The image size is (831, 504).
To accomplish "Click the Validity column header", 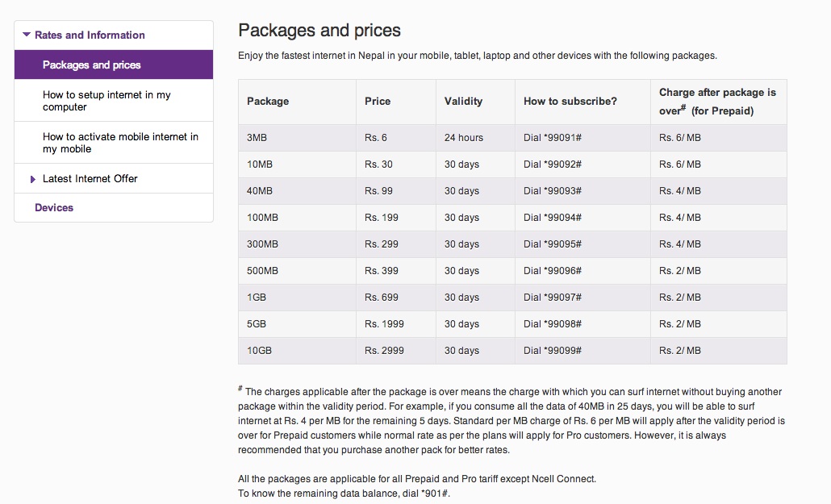I will (x=463, y=102).
